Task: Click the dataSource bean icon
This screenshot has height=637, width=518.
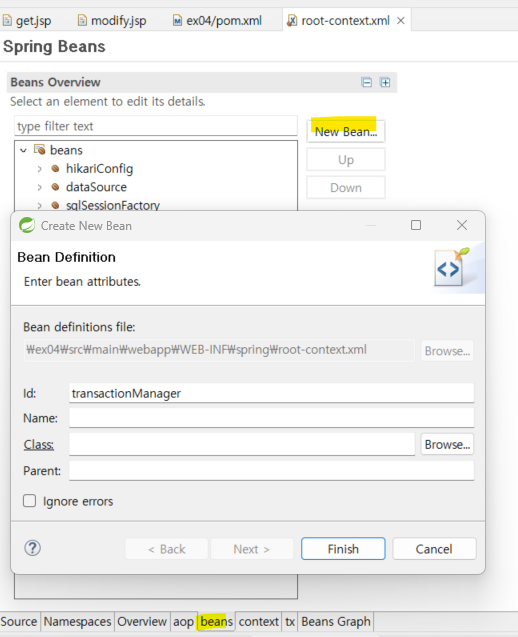Action: [x=56, y=187]
